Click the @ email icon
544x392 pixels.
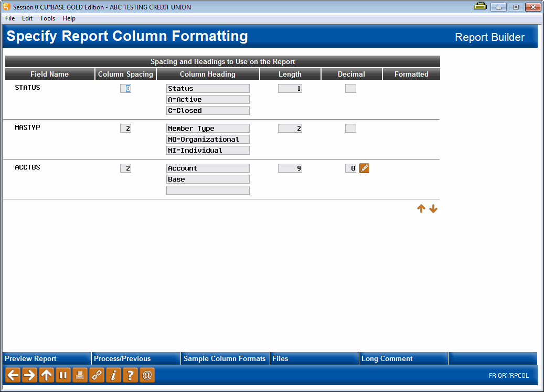pyautogui.click(x=147, y=375)
